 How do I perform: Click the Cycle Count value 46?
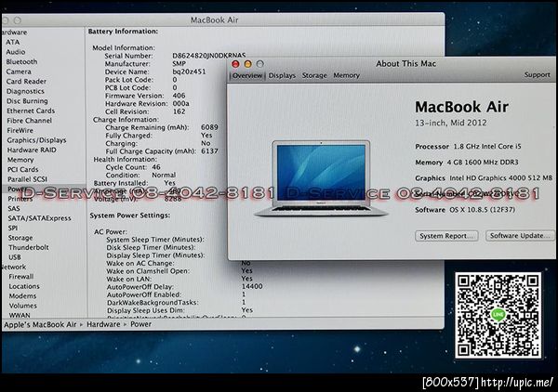[x=156, y=167]
